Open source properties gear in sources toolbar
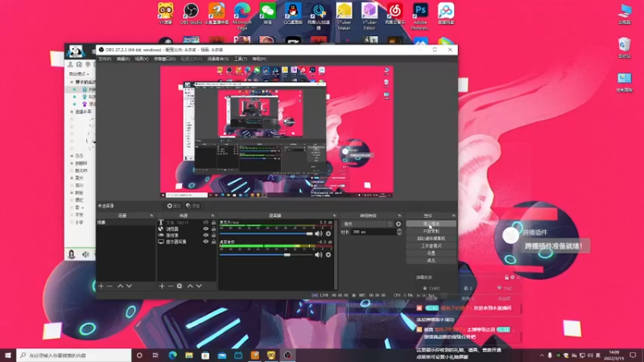 tap(180, 286)
